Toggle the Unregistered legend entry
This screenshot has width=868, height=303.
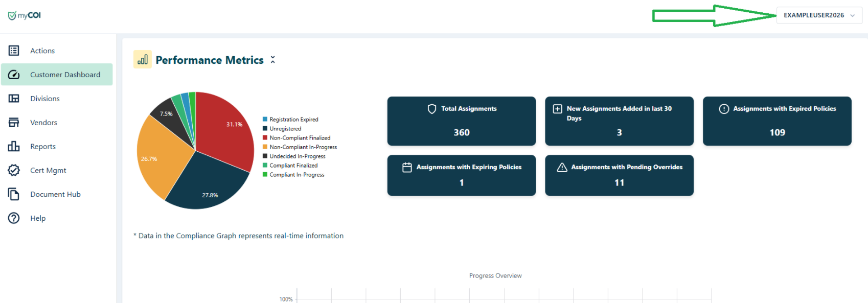pos(285,129)
